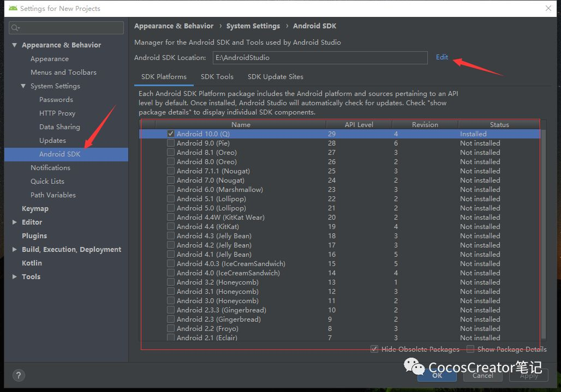Expand the Editor tree node
Image resolution: width=561 pixels, height=392 pixels.
coord(14,222)
